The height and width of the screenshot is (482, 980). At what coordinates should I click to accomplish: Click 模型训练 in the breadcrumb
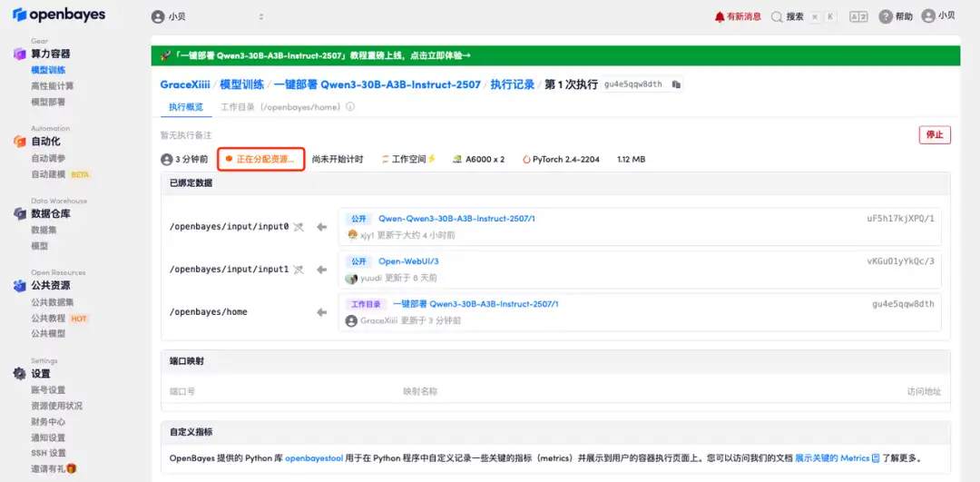point(242,84)
